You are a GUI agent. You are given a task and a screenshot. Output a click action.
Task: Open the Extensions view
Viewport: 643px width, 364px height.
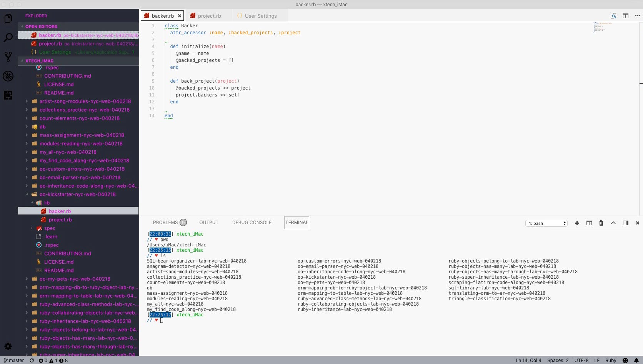pos(8,95)
